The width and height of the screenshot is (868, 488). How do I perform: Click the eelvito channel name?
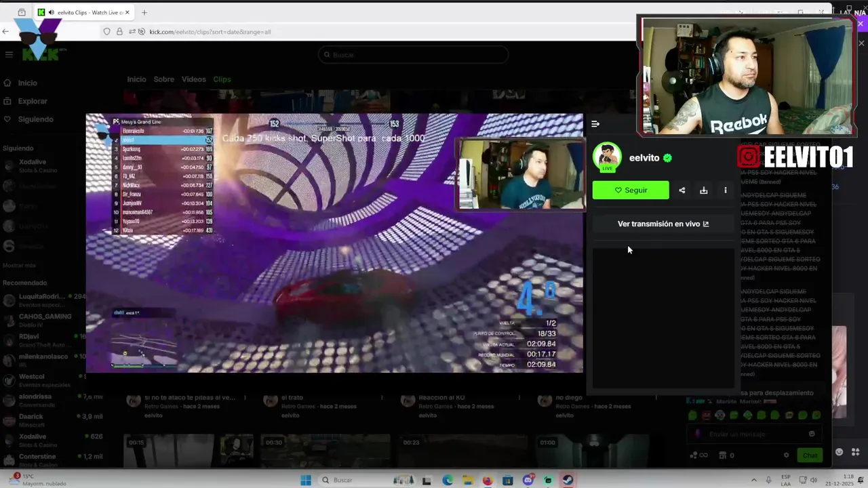644,158
